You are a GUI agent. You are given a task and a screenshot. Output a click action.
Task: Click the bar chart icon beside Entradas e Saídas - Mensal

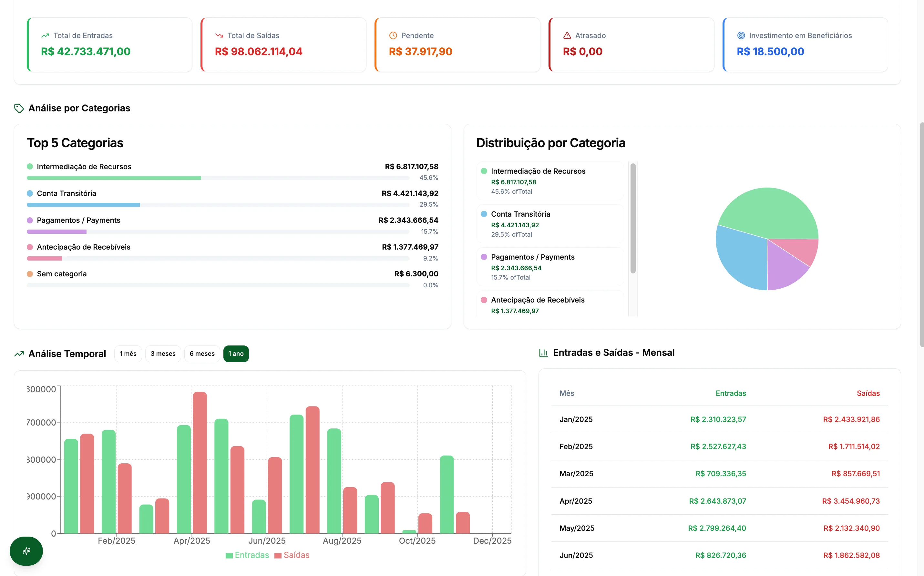pyautogui.click(x=543, y=353)
